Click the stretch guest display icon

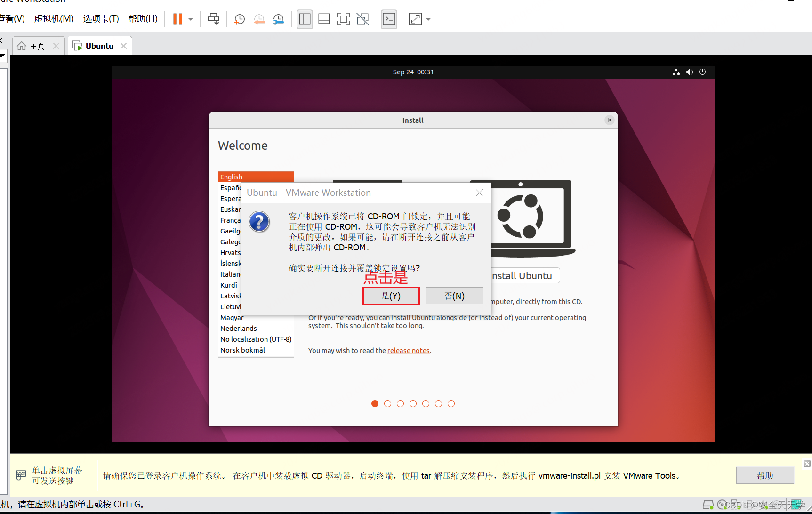pyautogui.click(x=415, y=19)
